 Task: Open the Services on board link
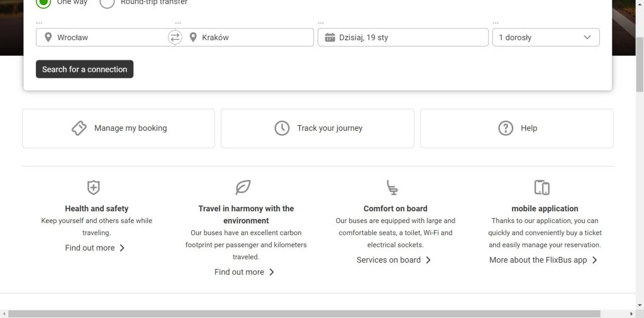pos(394,260)
